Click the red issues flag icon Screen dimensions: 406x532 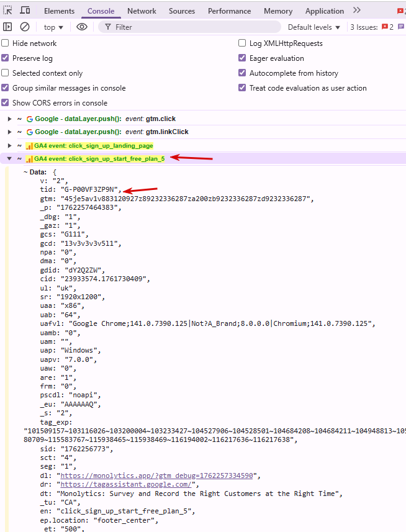pyautogui.click(x=385, y=27)
